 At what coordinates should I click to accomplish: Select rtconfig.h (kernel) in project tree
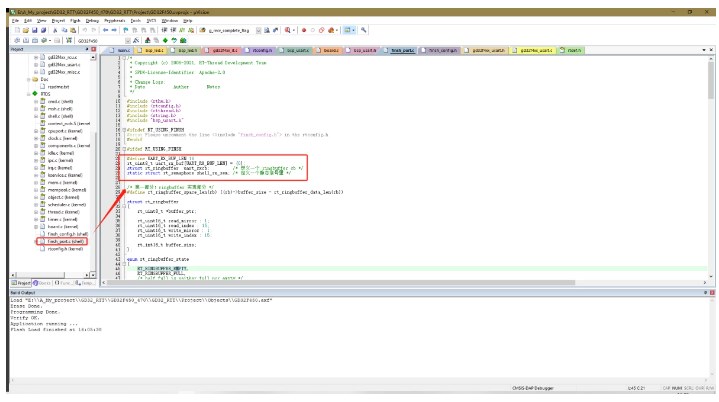pos(65,249)
